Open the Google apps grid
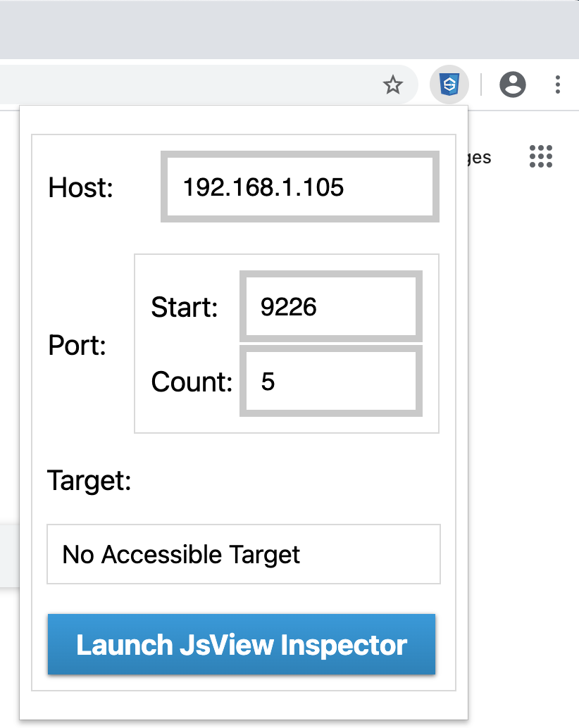579x728 pixels. coord(540,156)
